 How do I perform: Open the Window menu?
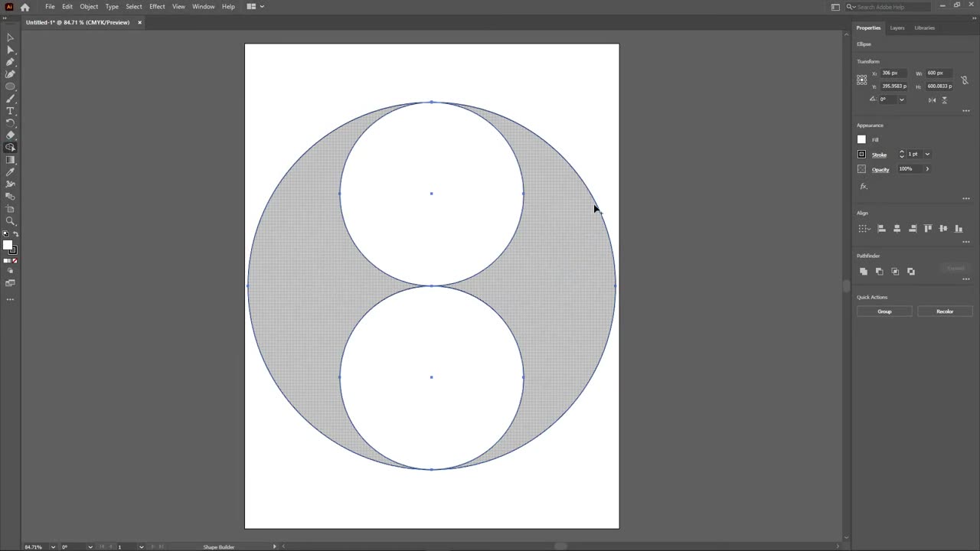tap(203, 7)
